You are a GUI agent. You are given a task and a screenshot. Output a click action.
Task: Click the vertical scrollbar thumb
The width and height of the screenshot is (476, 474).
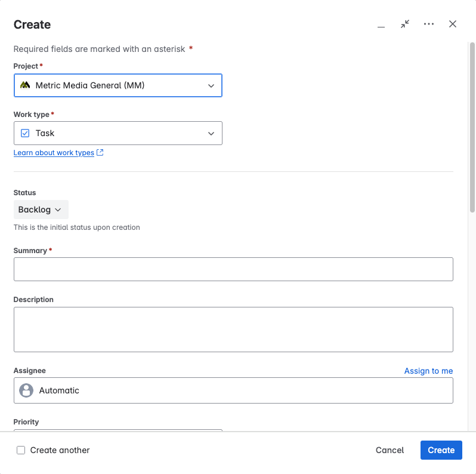[x=472, y=128]
